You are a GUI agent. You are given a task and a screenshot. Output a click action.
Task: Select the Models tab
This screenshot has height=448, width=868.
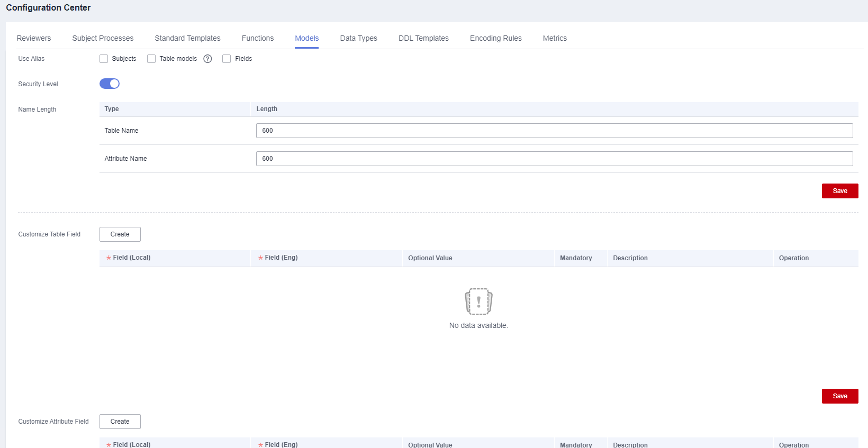307,38
